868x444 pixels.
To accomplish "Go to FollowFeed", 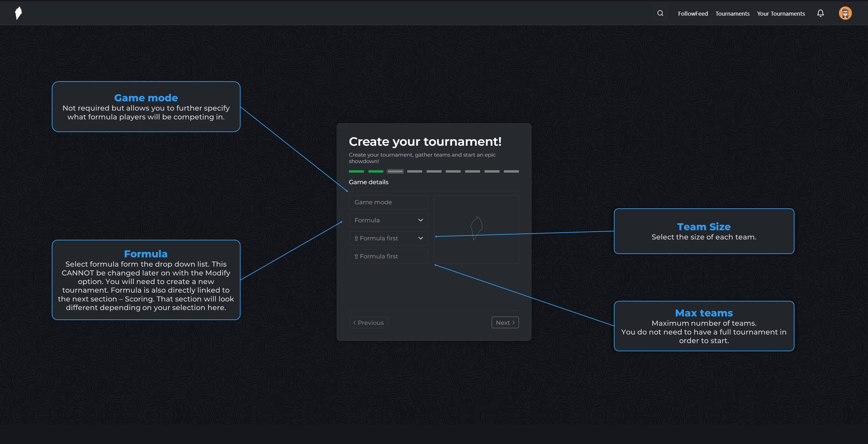I will 693,14.
